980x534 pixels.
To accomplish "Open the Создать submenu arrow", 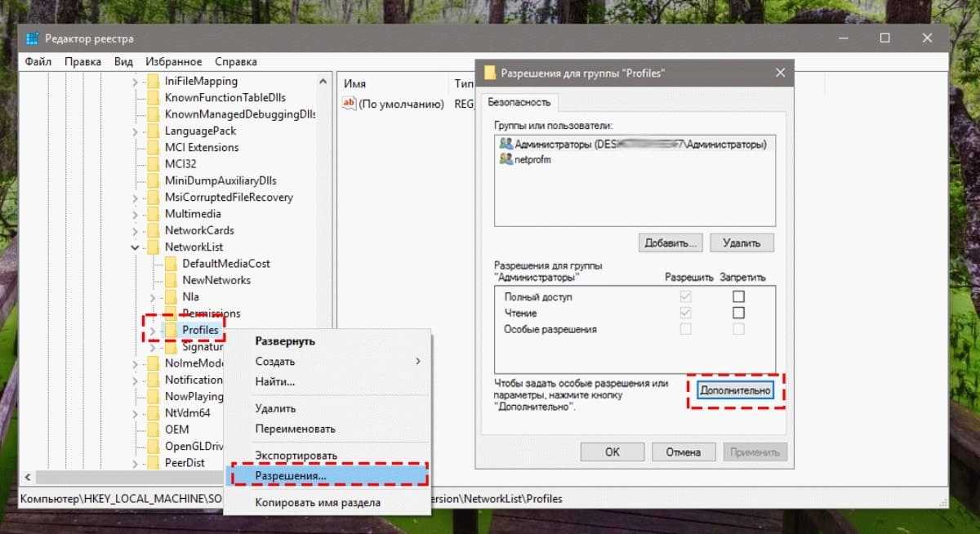I will (419, 361).
